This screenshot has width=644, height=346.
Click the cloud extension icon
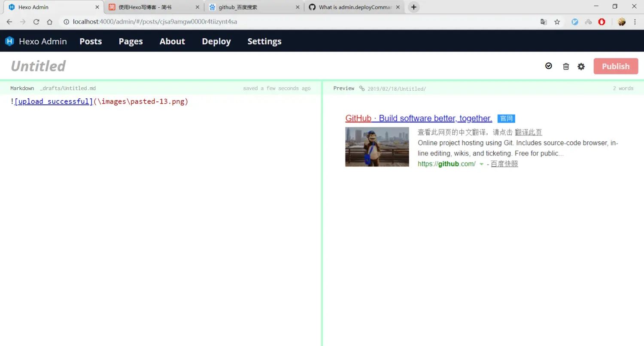(x=588, y=22)
